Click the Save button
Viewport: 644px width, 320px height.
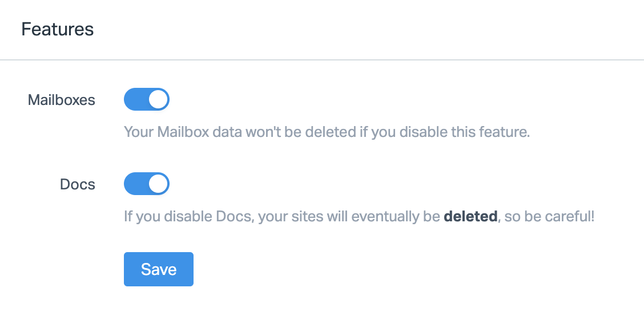coord(158,269)
